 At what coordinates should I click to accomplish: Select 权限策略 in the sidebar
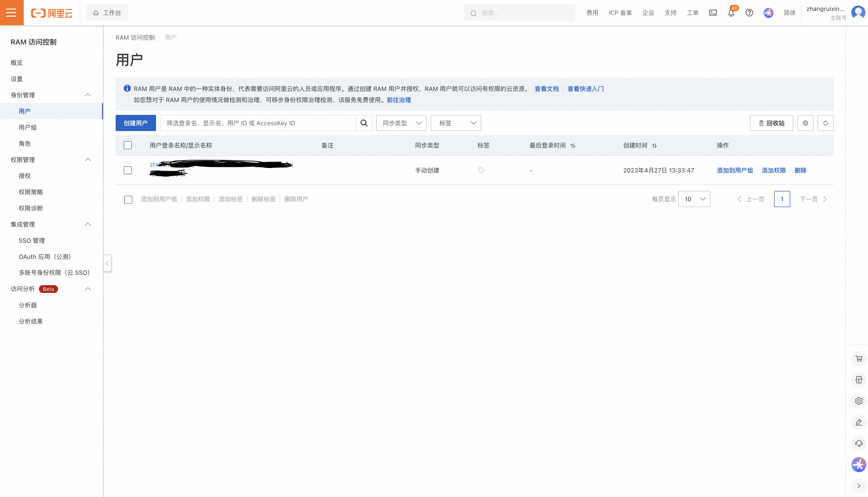31,192
